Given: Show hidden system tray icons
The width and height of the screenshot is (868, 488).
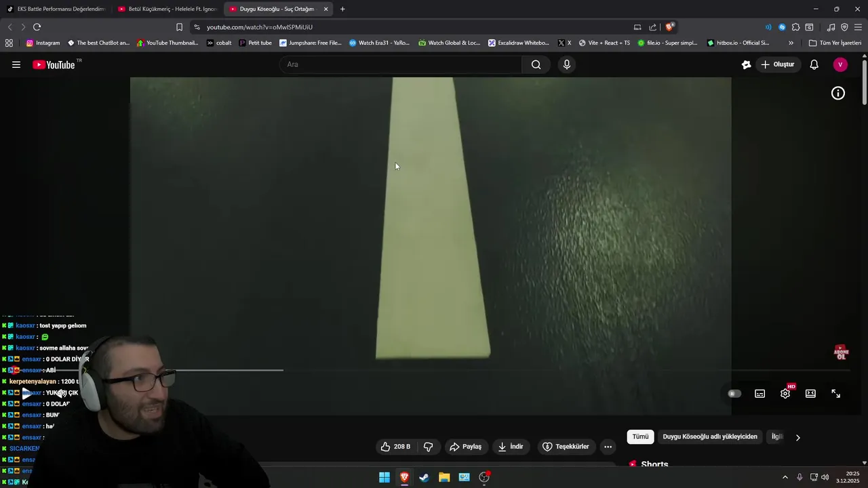Looking at the screenshot, I should tap(785, 477).
